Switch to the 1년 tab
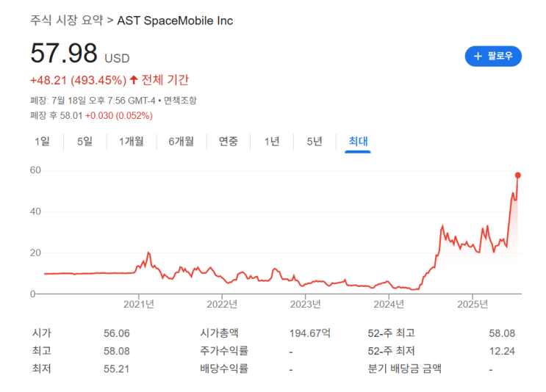This screenshot has width=546, height=392. point(272,142)
